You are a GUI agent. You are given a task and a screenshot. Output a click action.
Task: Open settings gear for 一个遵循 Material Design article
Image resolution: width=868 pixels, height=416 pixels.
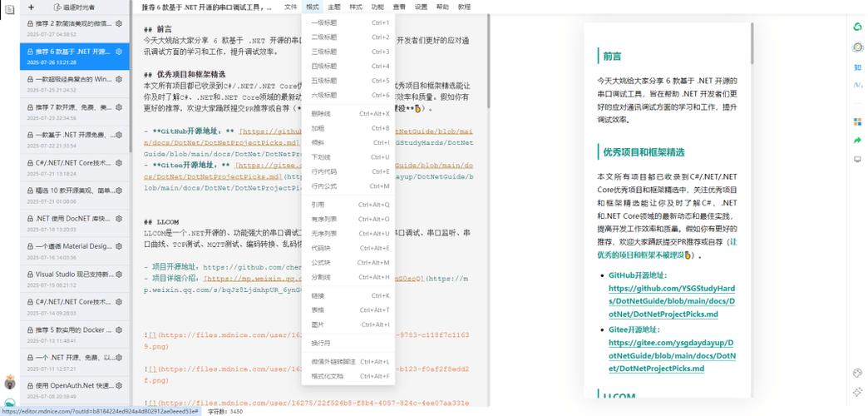point(118,246)
